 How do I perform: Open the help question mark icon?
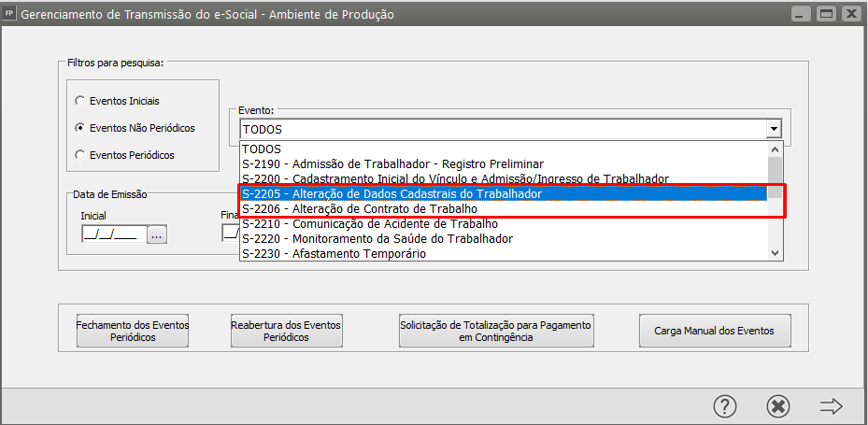(725, 406)
